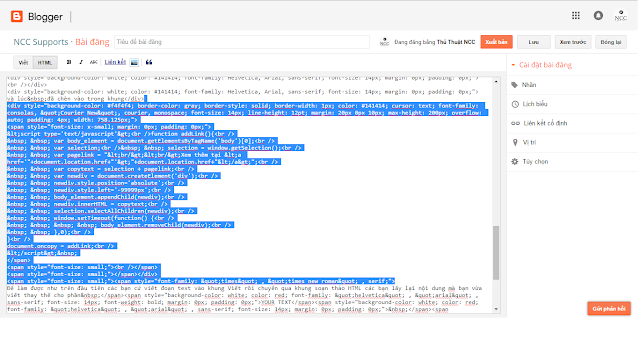Click the Liên kết link button
Image resolution: width=640 pixels, height=363 pixels.
click(115, 62)
